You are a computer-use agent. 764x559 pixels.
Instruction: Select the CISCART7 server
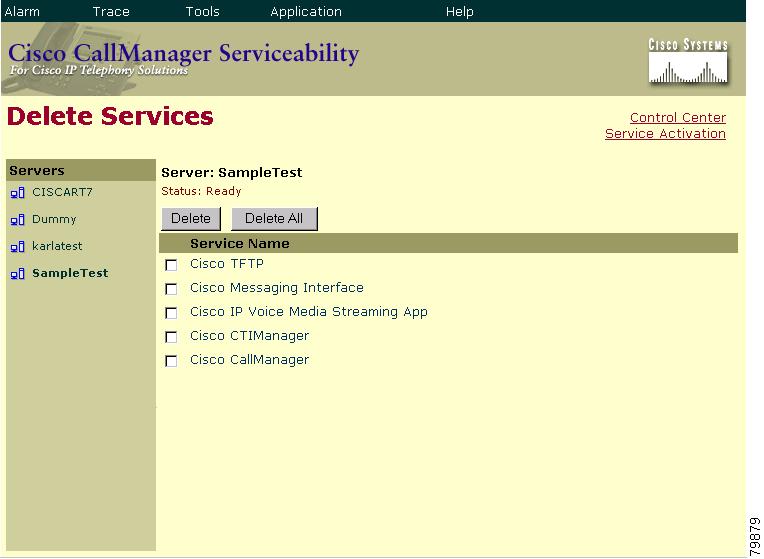62,192
